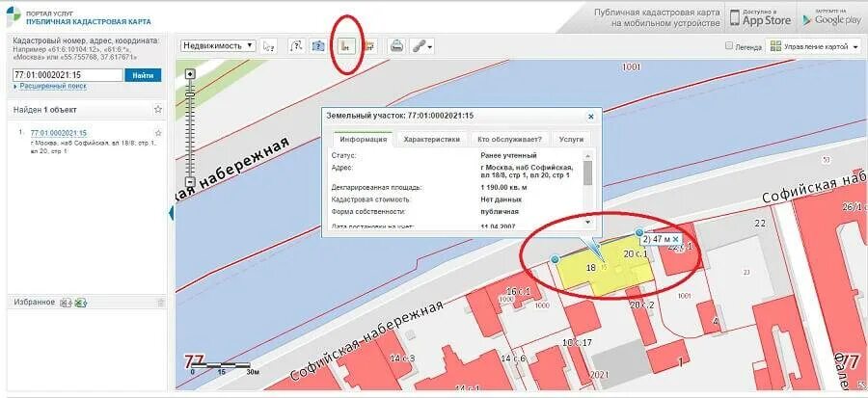This screenshot has width=868, height=398.
Task: Activate the distance measurement ruler tool
Action: tap(346, 46)
